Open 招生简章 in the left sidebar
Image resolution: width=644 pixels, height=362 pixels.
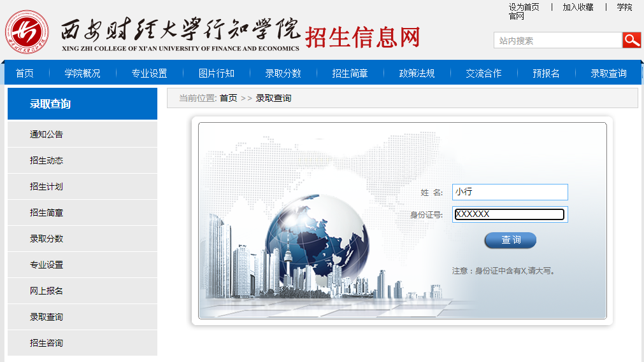[83, 212]
